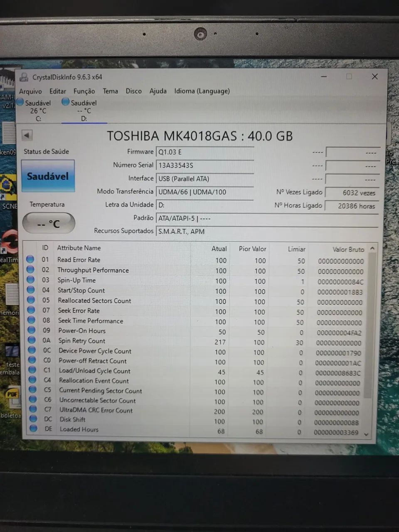Click the status circle for Uncorrectable Sector Count
399x532 pixels.
tap(33, 399)
